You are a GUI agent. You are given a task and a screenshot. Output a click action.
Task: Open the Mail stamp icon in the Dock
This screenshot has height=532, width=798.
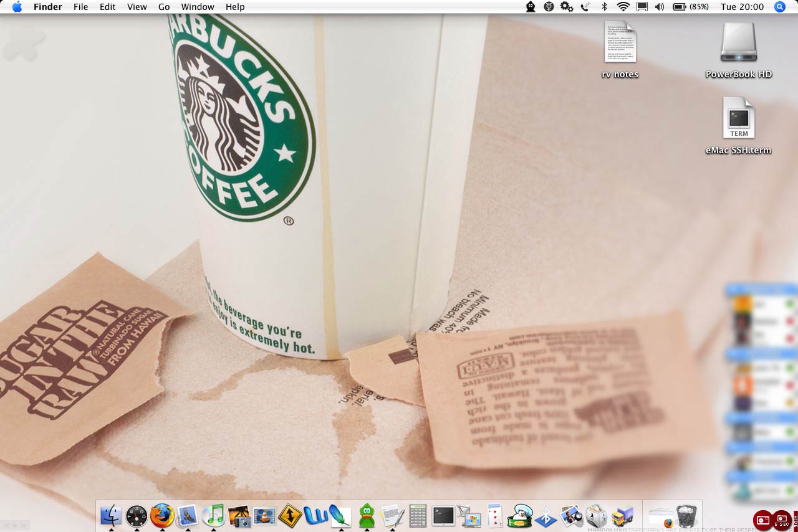click(188, 516)
